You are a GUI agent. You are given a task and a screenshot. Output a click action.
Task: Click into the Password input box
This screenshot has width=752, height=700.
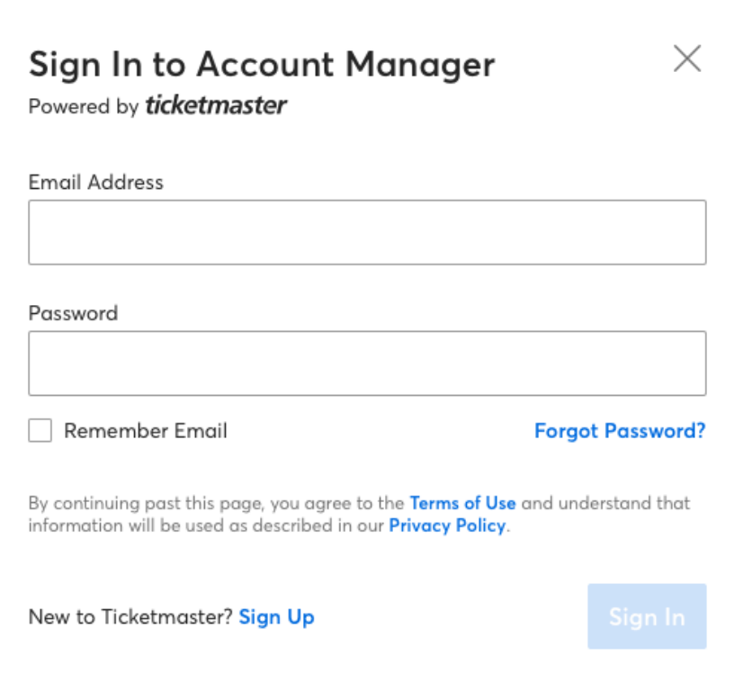pos(367,363)
